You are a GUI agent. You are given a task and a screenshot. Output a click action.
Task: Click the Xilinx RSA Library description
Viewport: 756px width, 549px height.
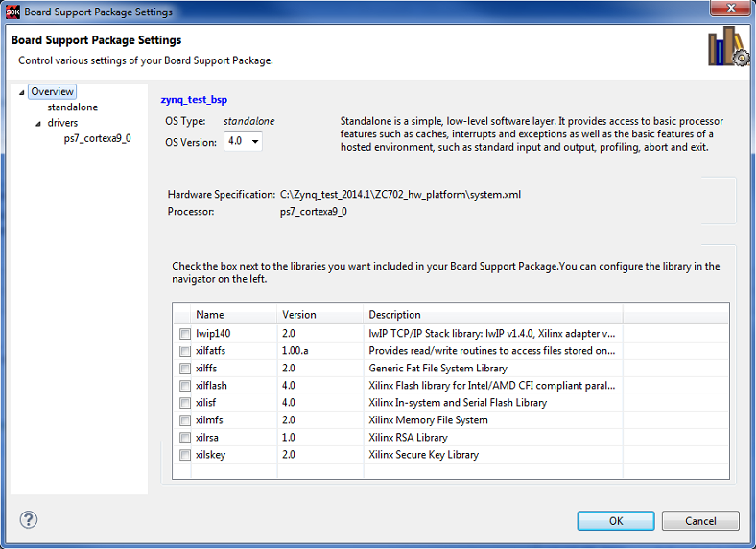click(x=408, y=438)
